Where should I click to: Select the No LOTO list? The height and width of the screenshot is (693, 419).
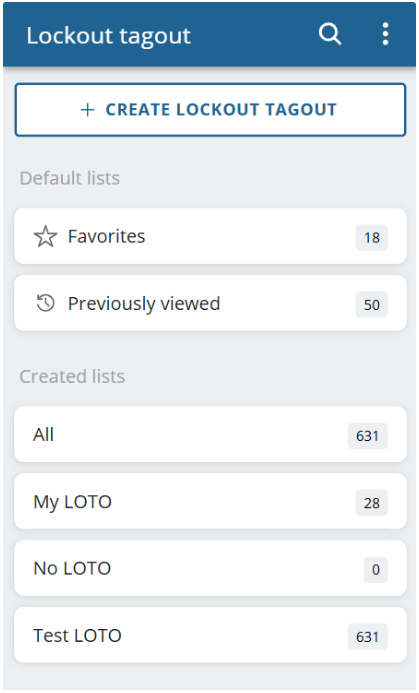[x=210, y=568]
